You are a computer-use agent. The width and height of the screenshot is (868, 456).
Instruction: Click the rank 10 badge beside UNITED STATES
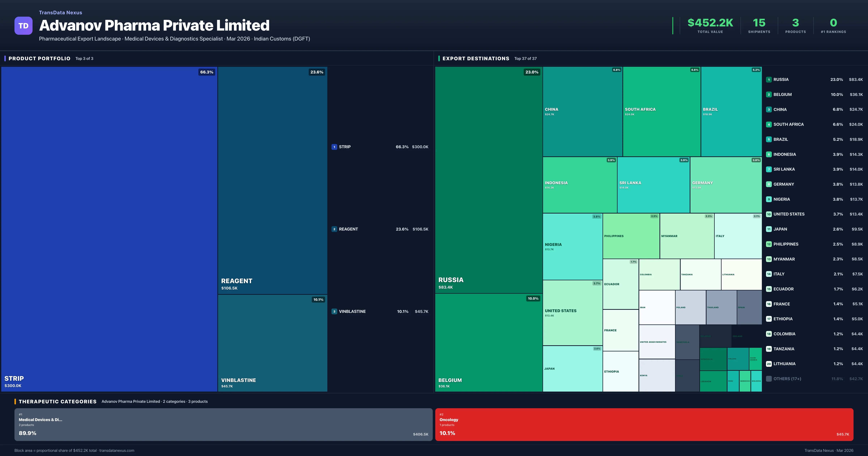pos(769,214)
